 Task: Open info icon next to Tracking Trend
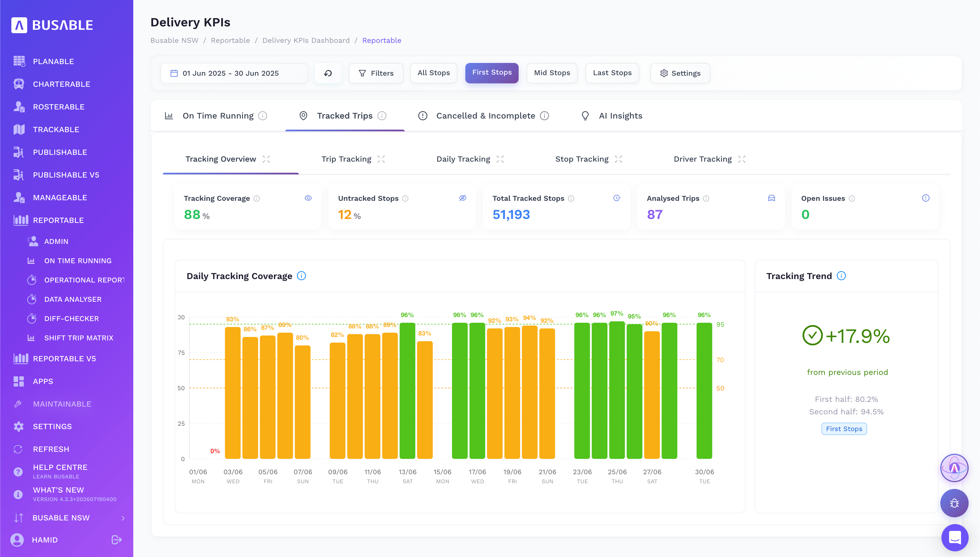(841, 276)
